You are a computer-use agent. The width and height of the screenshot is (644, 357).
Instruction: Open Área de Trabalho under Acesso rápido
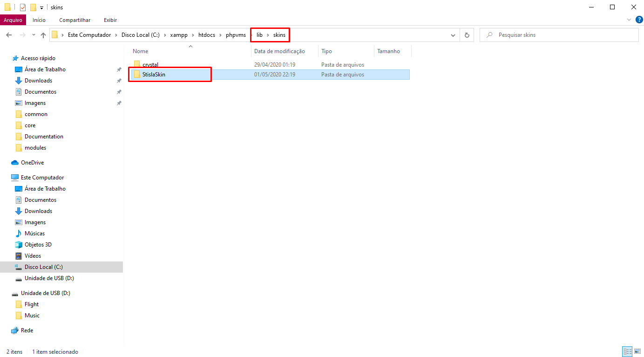point(45,69)
